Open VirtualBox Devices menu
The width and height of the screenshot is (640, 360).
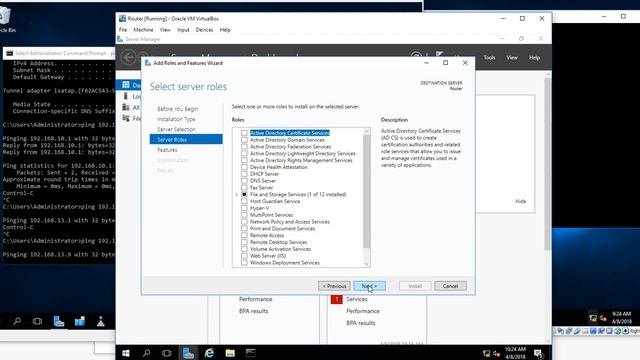point(204,30)
